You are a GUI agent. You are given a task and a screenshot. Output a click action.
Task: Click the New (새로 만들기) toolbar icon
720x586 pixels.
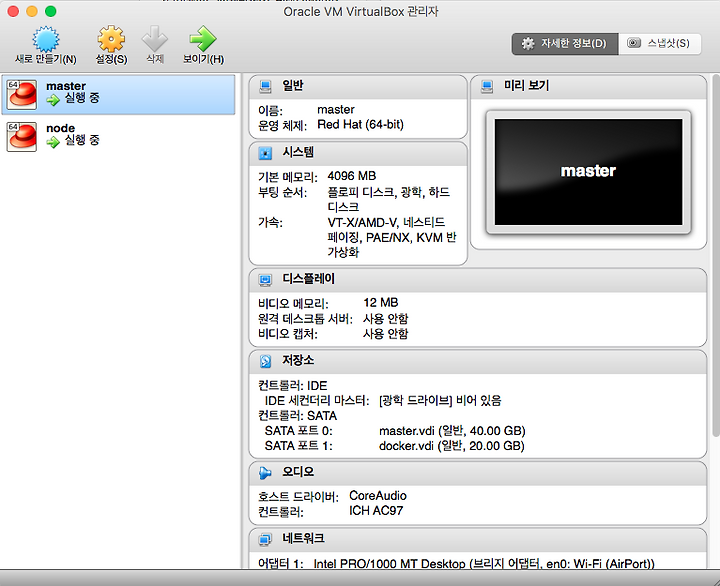tap(45, 39)
